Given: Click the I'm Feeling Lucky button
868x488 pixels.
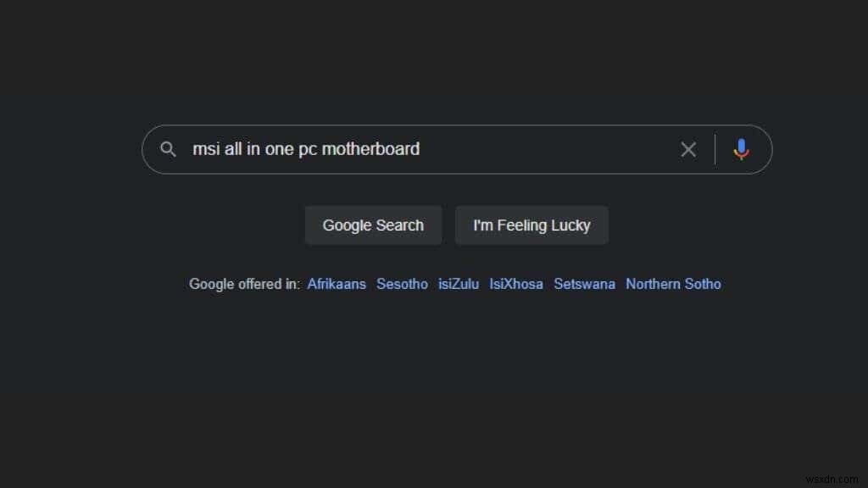Looking at the screenshot, I should 531,225.
